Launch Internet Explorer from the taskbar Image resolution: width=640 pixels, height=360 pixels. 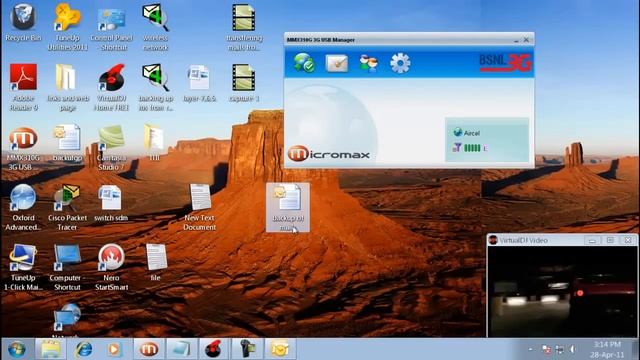tap(84, 349)
